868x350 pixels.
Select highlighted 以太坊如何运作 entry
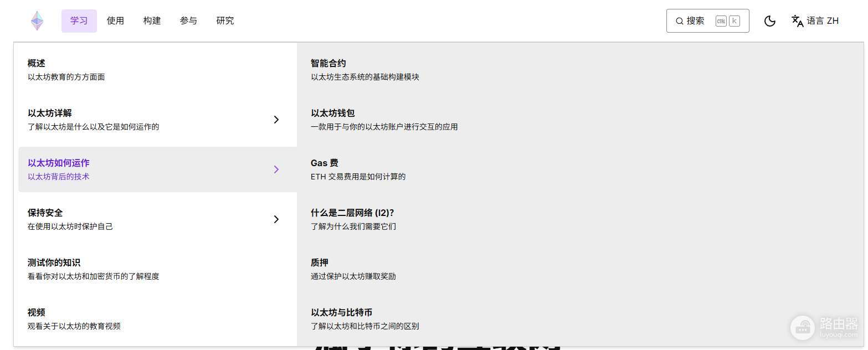[157, 169]
